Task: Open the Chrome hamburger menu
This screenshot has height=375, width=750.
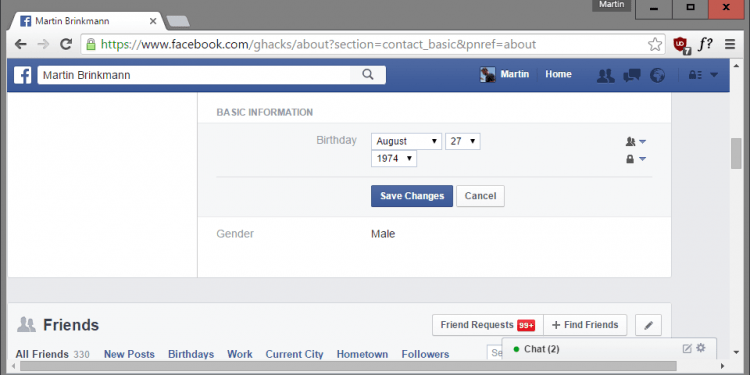Action: 729,44
